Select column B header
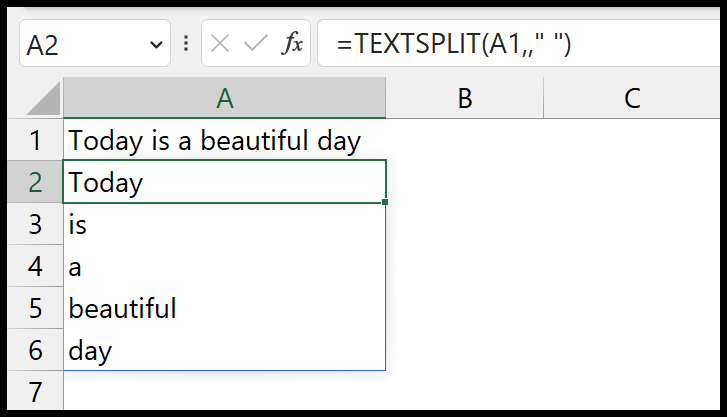Viewport: 727px width, 417px height. [x=465, y=98]
